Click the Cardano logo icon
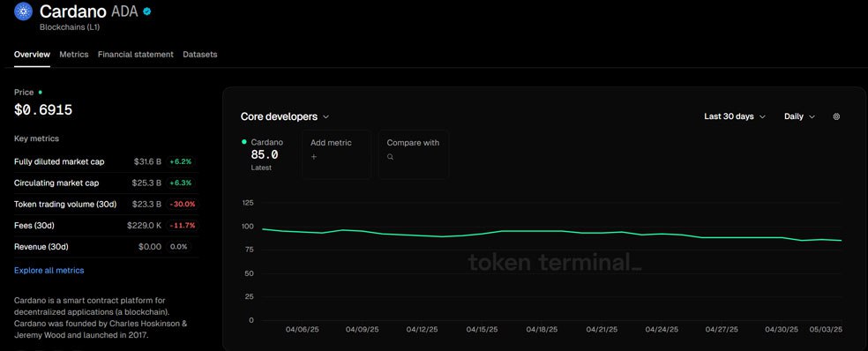 pos(23,11)
